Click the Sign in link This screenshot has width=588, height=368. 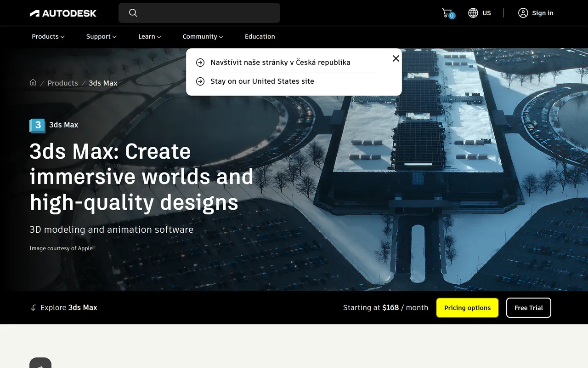click(543, 13)
